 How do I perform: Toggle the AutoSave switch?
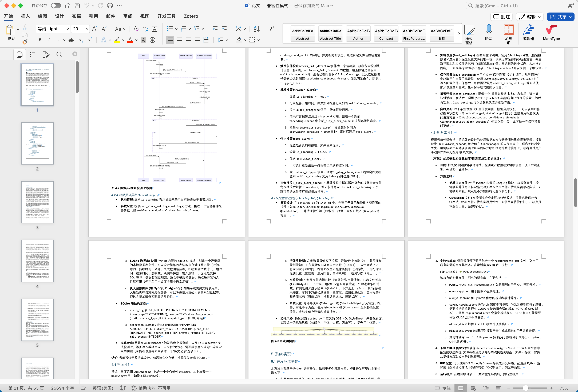tap(56, 5)
